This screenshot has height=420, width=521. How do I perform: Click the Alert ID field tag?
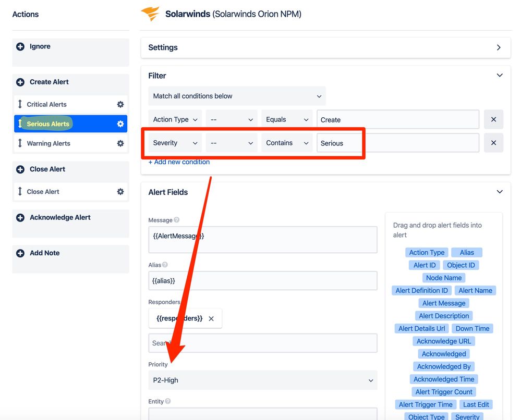(425, 265)
